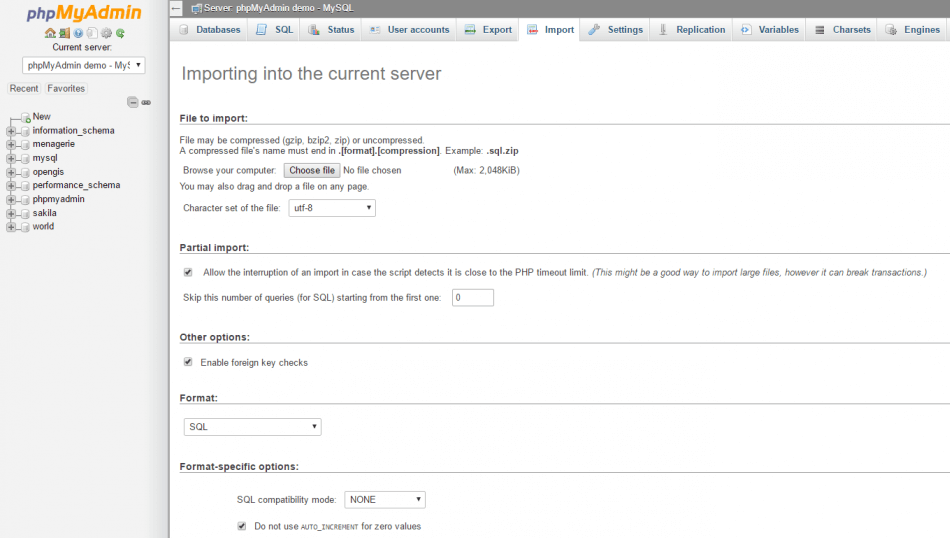Click Server: phpMyAdmin demo - MySQL breadcrumb link
Viewport: 950px width, 538px height.
pyautogui.click(x=279, y=8)
